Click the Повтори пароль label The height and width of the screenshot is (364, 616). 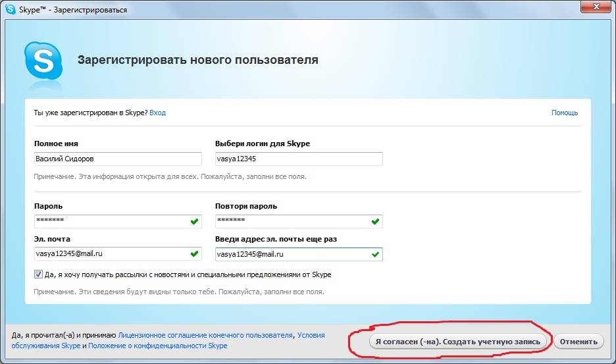point(246,206)
